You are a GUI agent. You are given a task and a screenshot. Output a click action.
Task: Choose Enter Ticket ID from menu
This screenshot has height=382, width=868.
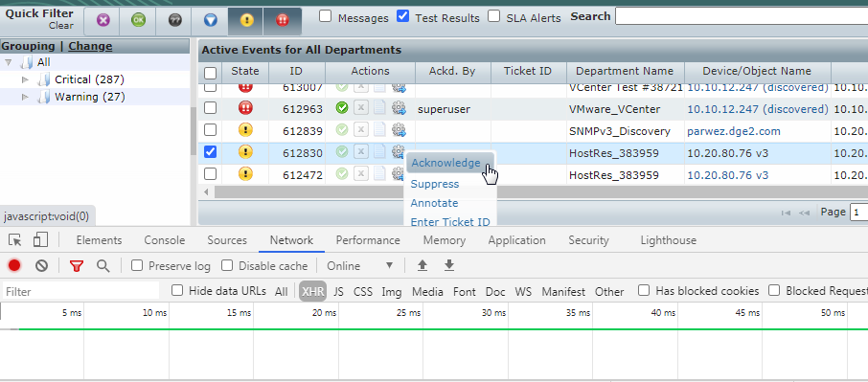tap(450, 222)
